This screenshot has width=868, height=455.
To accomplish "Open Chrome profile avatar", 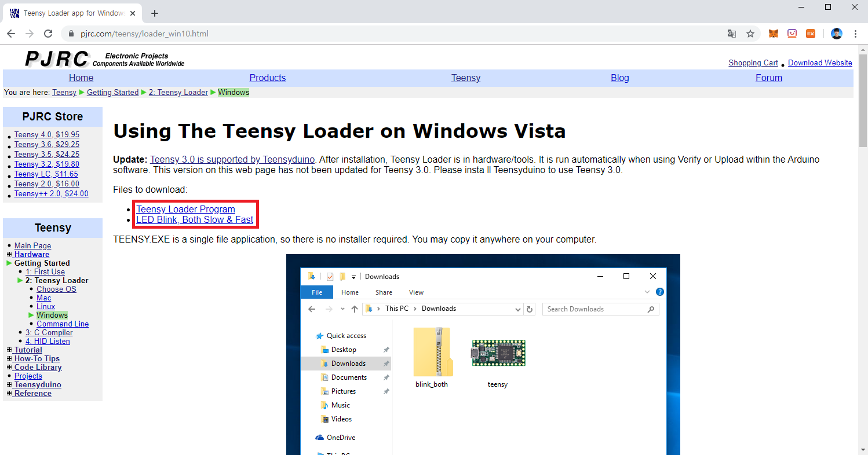I will click(x=837, y=34).
